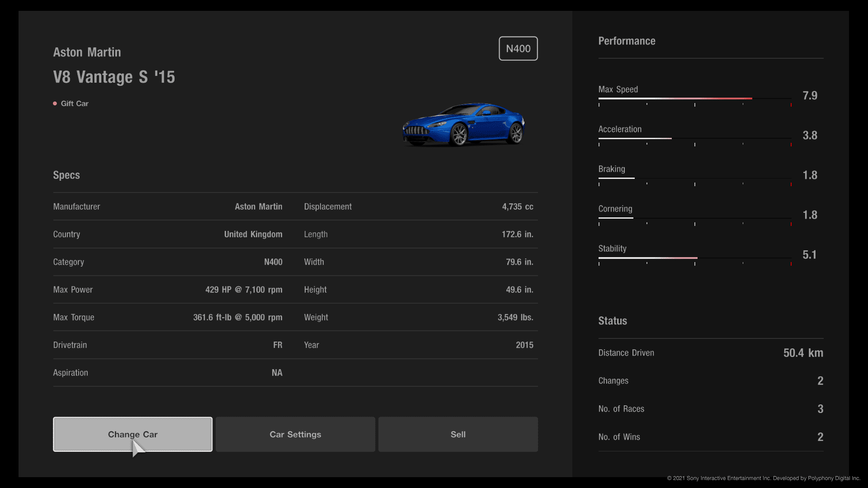Click the Max Speed score '7.9'
The image size is (868, 488).
(x=810, y=95)
